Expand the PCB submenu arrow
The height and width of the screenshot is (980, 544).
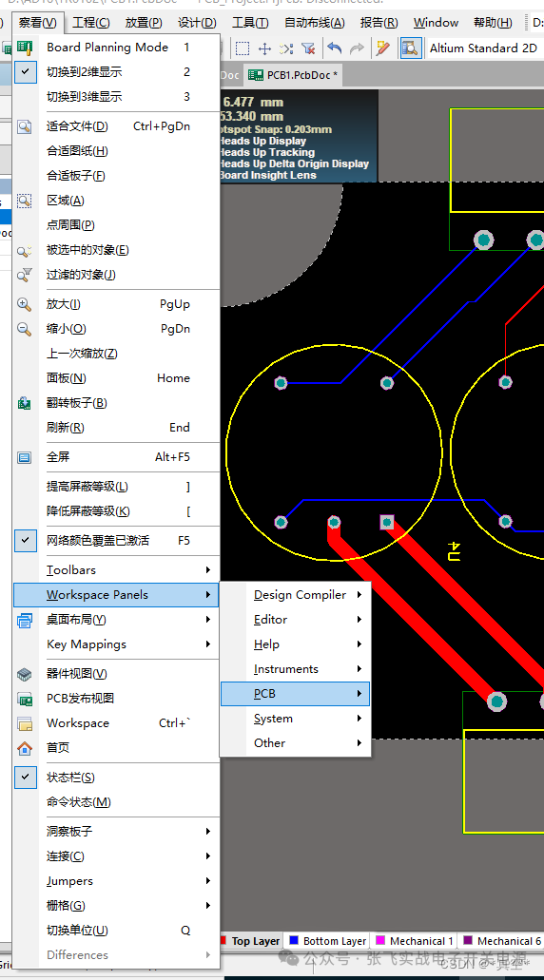coord(359,694)
